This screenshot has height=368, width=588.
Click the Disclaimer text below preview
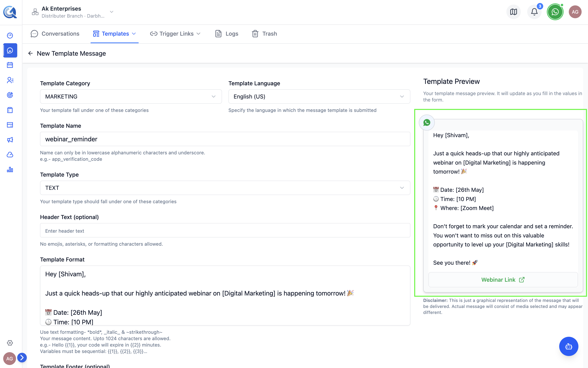point(503,306)
